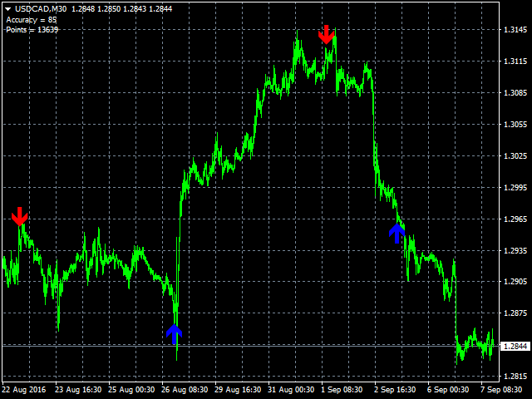Viewport: 532px width, 399px height.
Task: Select the 'Accuracy = 85' indicator label
Action: point(32,20)
